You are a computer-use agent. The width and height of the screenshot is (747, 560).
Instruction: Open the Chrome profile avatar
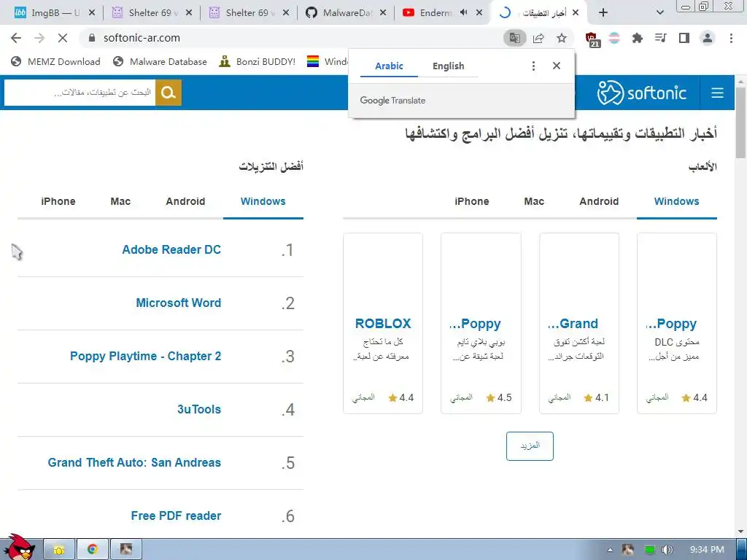coord(708,38)
